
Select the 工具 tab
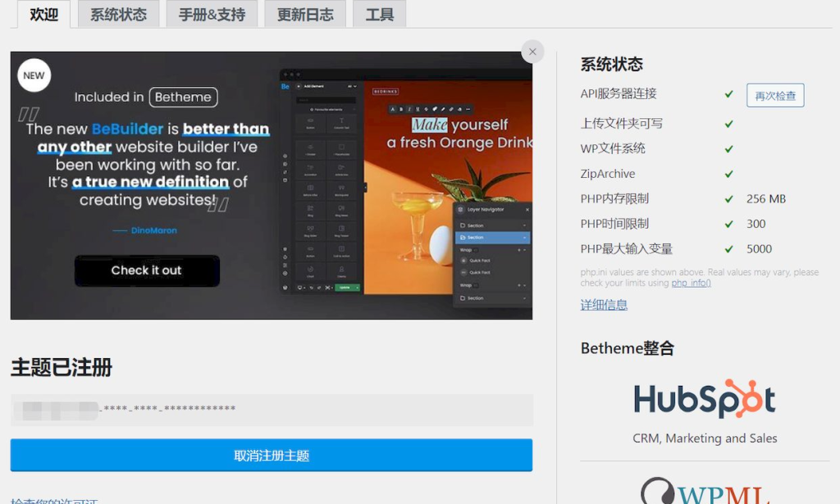point(379,15)
